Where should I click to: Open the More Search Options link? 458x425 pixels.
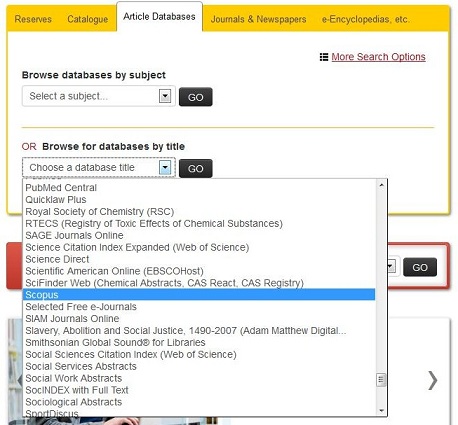tap(378, 57)
